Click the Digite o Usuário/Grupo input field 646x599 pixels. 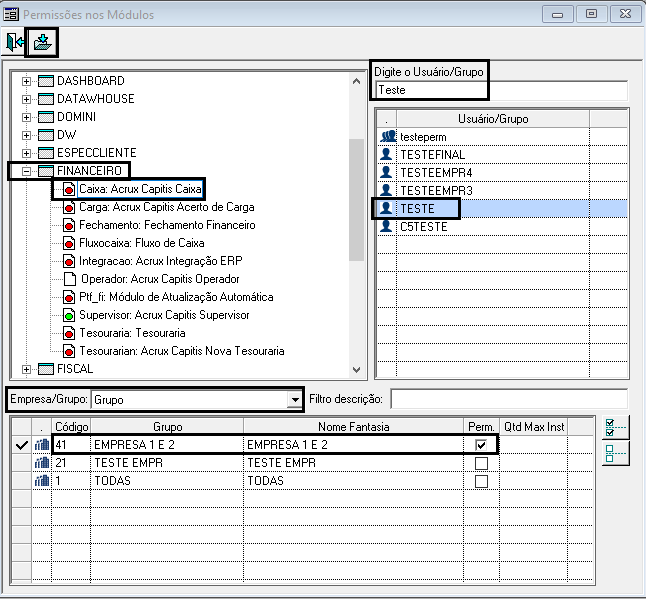tap(502, 90)
